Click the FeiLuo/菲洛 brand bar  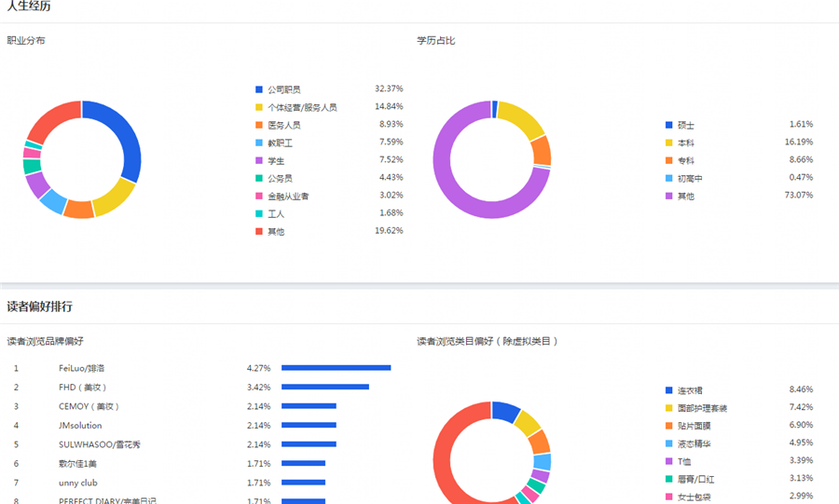336,368
